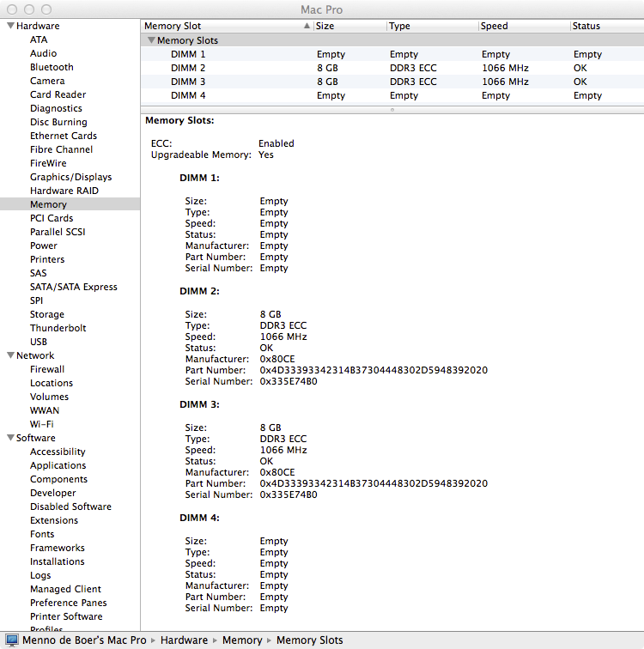Click the split-pane divider handle dot

click(392, 110)
